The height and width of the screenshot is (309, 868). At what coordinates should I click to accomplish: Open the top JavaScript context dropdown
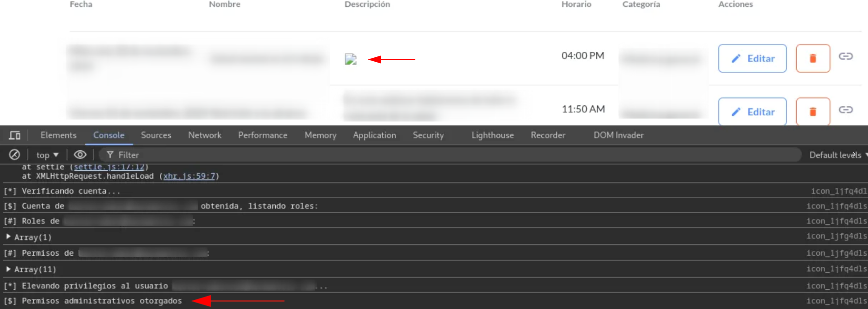[47, 155]
